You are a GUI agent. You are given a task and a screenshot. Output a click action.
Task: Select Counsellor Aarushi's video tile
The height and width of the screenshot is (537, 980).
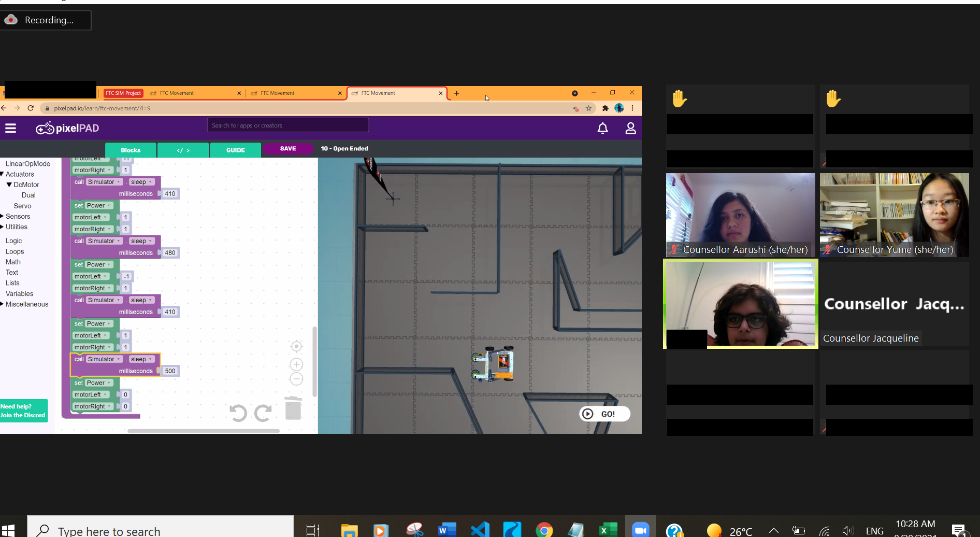pos(740,215)
